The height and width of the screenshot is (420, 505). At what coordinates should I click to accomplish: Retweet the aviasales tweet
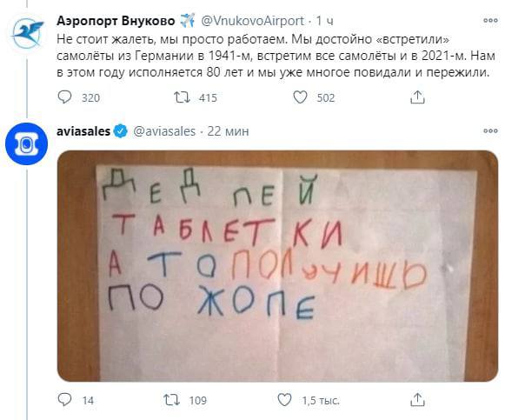click(x=171, y=400)
